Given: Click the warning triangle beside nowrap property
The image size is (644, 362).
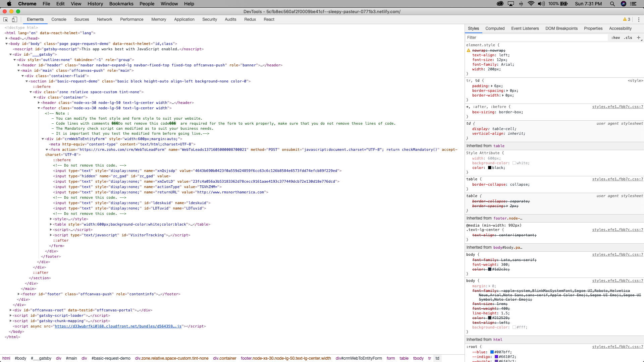Looking at the screenshot, I should pyautogui.click(x=469, y=50).
